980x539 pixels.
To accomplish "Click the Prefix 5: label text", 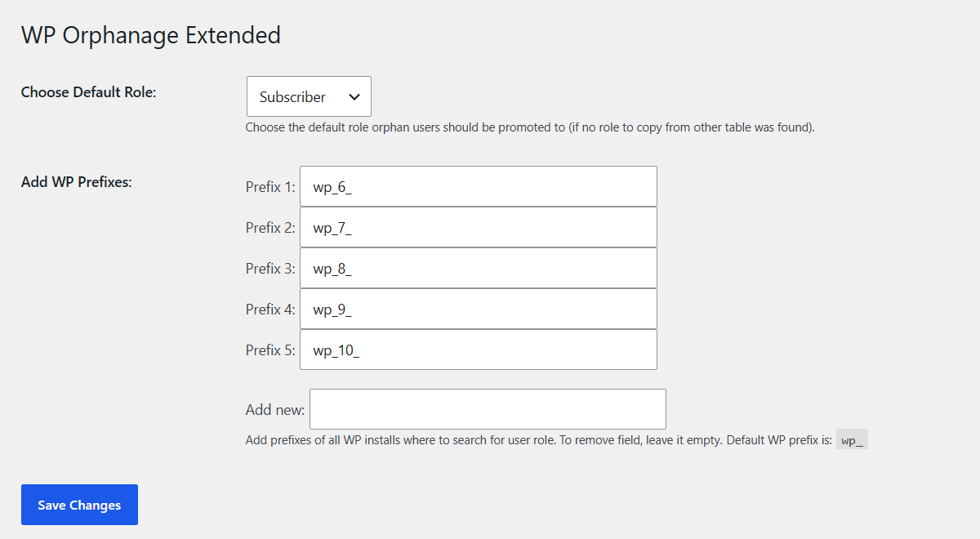I will [x=270, y=350].
